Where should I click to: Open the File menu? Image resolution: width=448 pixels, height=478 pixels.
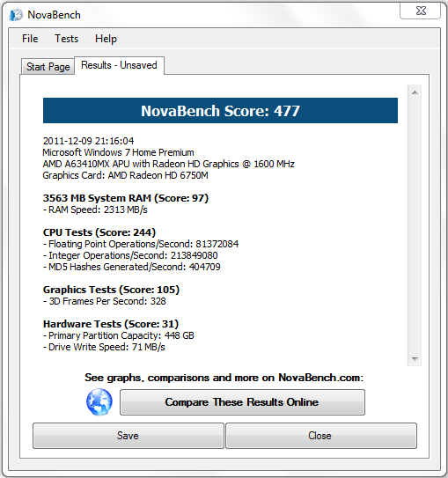30,39
